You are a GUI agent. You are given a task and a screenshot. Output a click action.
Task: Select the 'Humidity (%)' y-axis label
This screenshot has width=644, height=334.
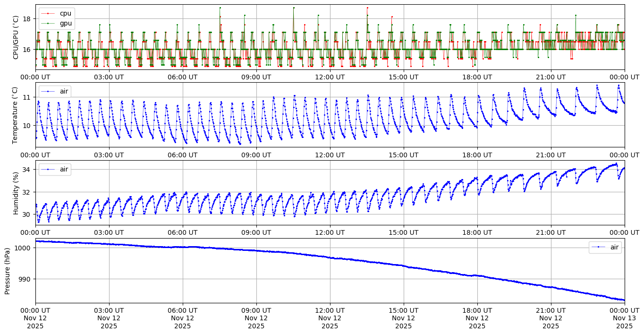pyautogui.click(x=16, y=193)
